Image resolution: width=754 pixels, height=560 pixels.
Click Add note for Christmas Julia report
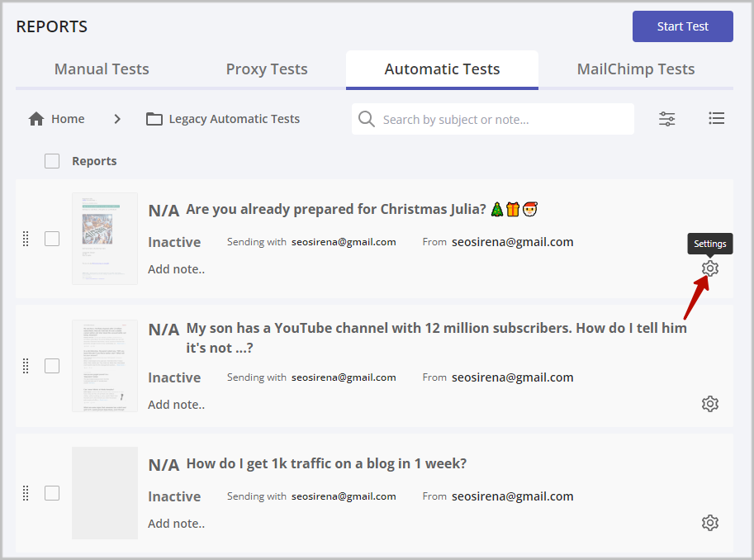click(x=176, y=269)
